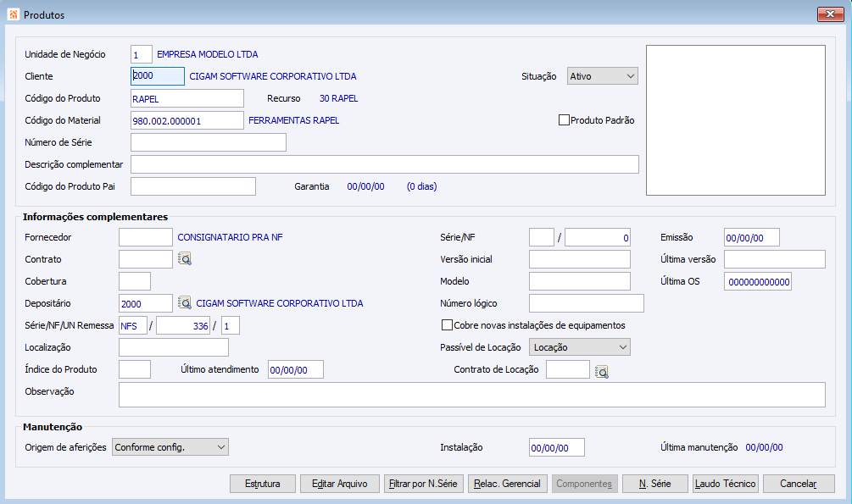Click the (0 dias) text

421,186
